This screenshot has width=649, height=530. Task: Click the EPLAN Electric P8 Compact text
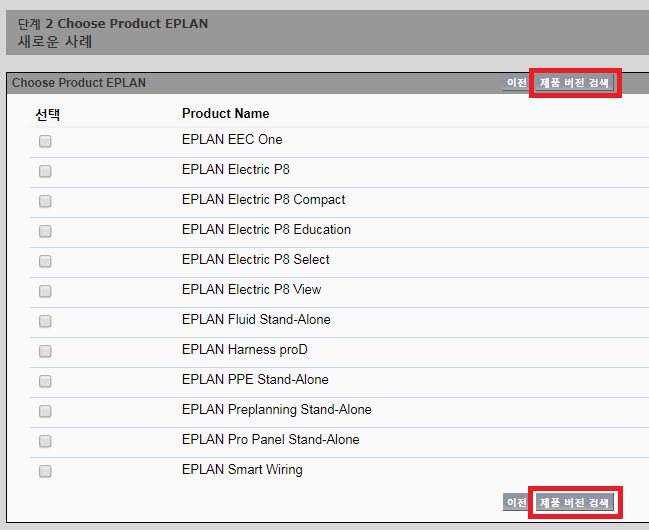tap(263, 200)
